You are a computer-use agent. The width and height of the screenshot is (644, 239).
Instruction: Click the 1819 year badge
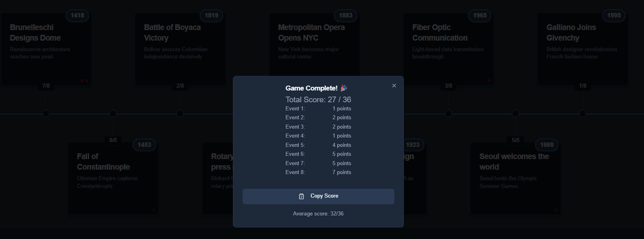(x=211, y=16)
